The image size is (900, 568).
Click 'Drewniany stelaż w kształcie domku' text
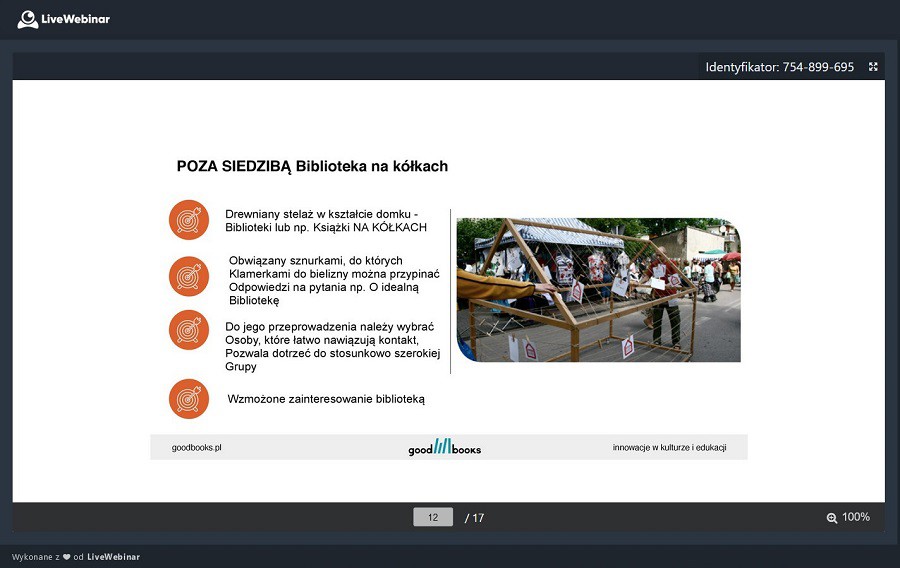click(x=321, y=214)
